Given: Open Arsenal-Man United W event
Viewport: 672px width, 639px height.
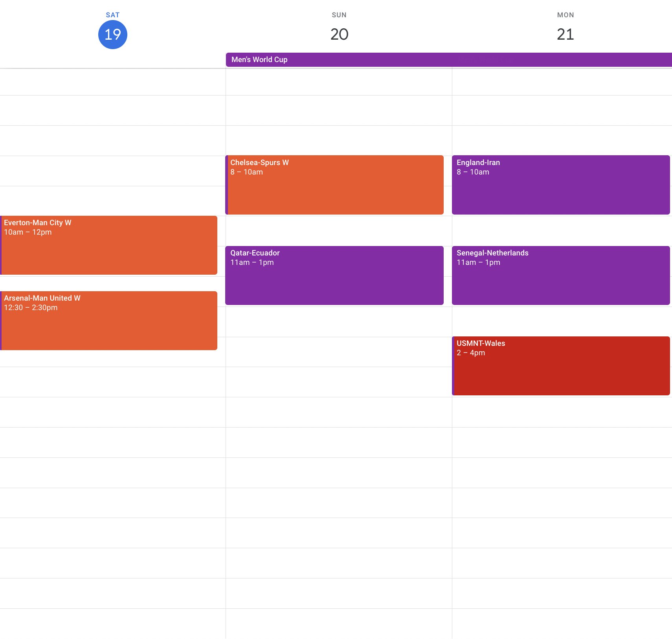Looking at the screenshot, I should point(108,321).
